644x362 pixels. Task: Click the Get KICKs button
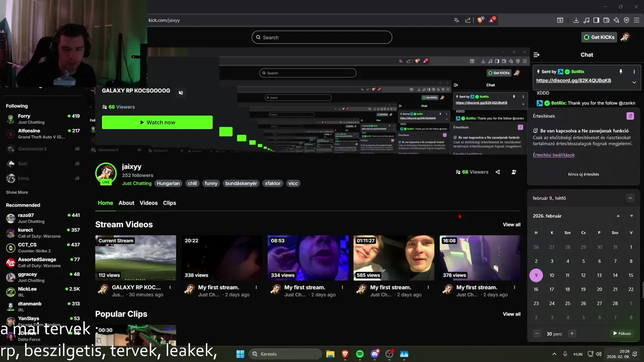599,37
